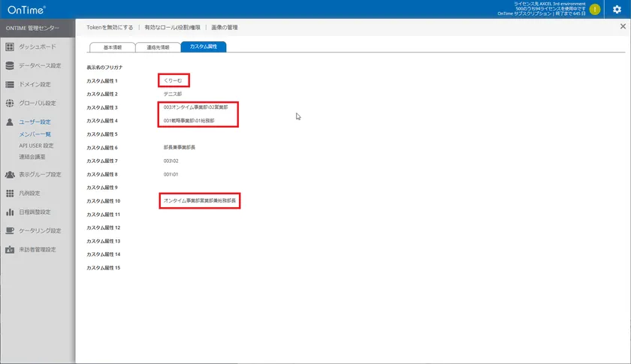The width and height of the screenshot is (631, 364).
Task: Click the データベース設定 database icon
Action: click(x=10, y=66)
